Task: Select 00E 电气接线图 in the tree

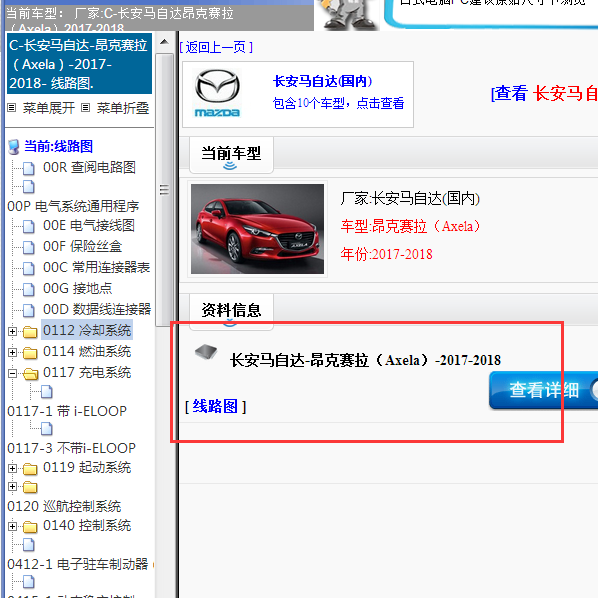Action: click(x=89, y=226)
